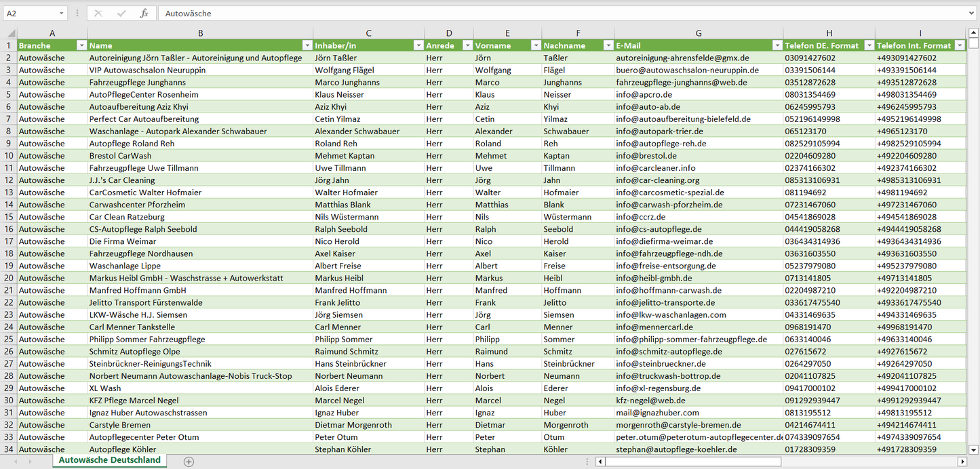This screenshot has height=469, width=980.
Task: Add a new sheet with plus icon
Action: (x=189, y=462)
